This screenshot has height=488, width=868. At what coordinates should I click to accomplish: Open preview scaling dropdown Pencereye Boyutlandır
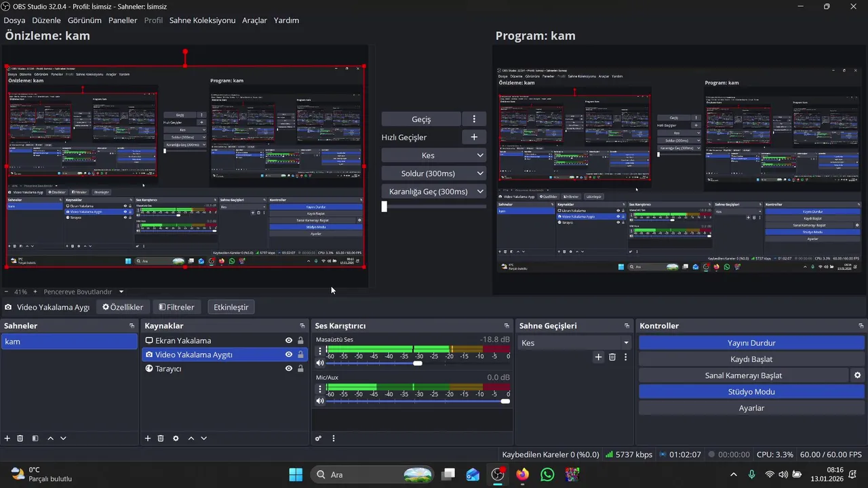click(83, 292)
